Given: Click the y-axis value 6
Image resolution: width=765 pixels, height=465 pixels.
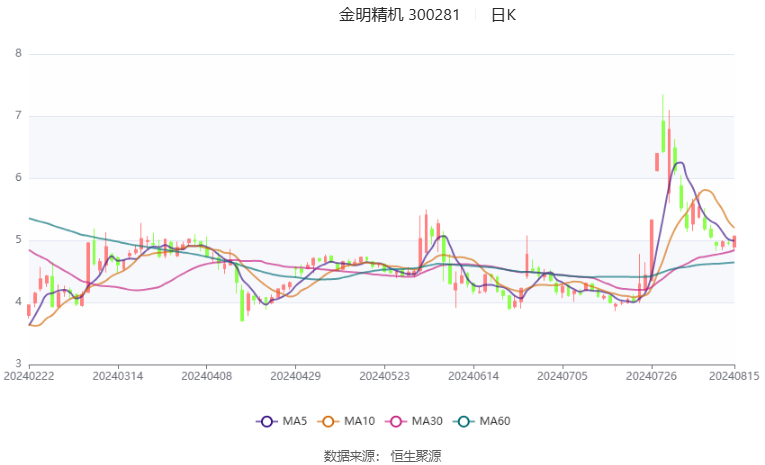Looking at the screenshot, I should (19, 178).
